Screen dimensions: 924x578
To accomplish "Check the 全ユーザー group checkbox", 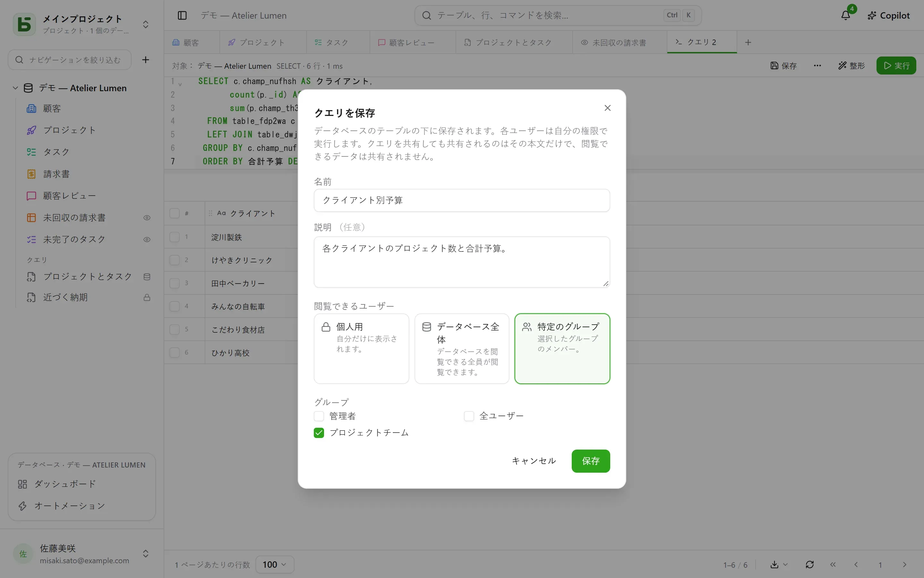I will click(x=469, y=416).
